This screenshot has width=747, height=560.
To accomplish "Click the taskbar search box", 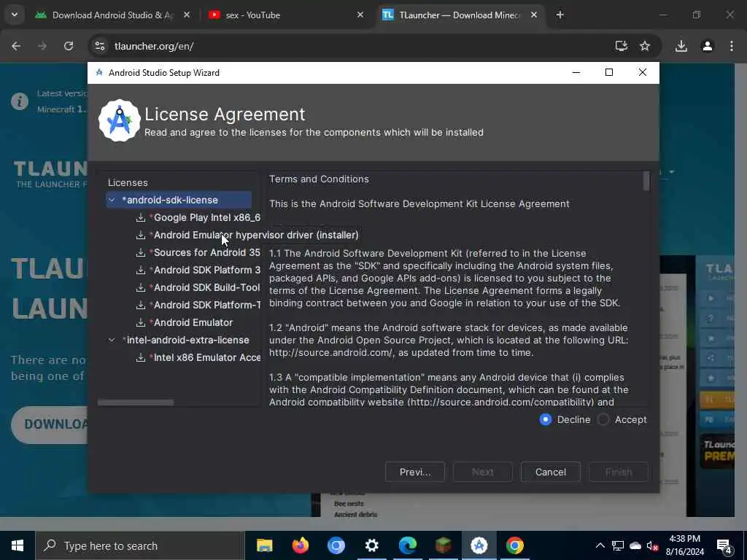I will (x=139, y=545).
